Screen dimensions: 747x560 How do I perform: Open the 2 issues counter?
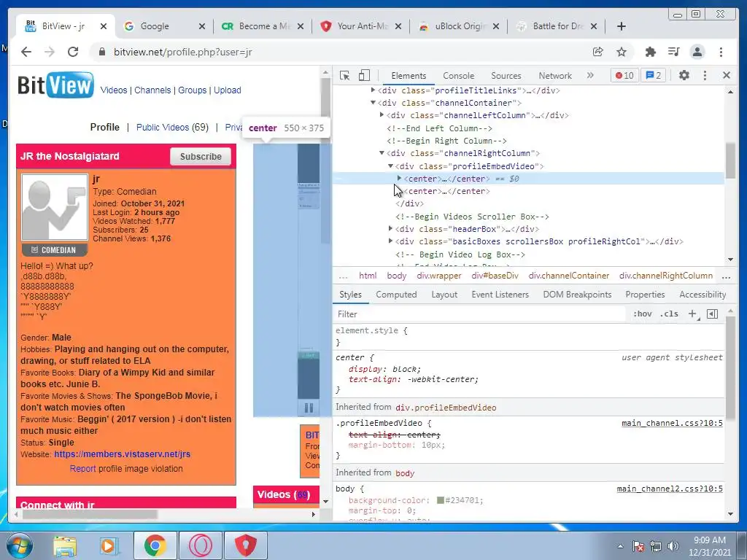click(x=653, y=75)
